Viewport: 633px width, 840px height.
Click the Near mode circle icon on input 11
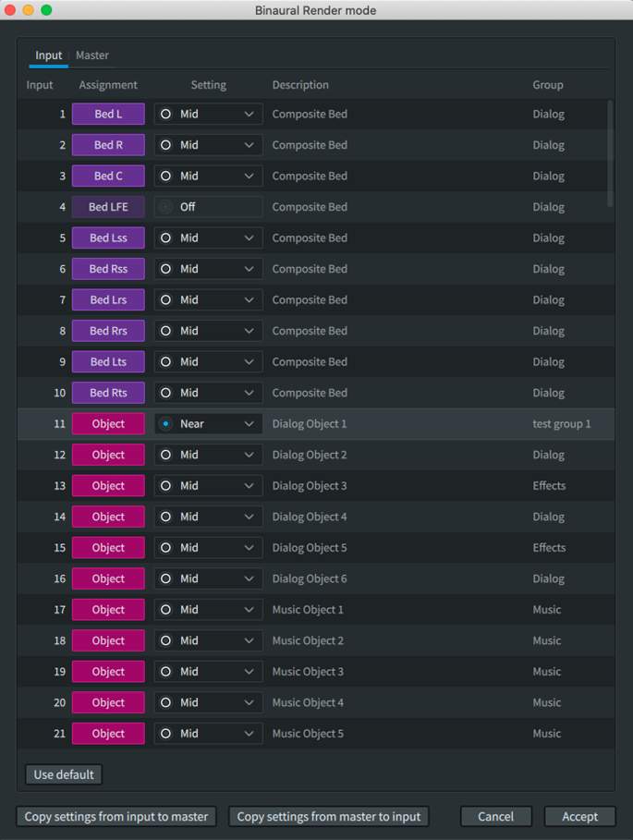pos(165,424)
